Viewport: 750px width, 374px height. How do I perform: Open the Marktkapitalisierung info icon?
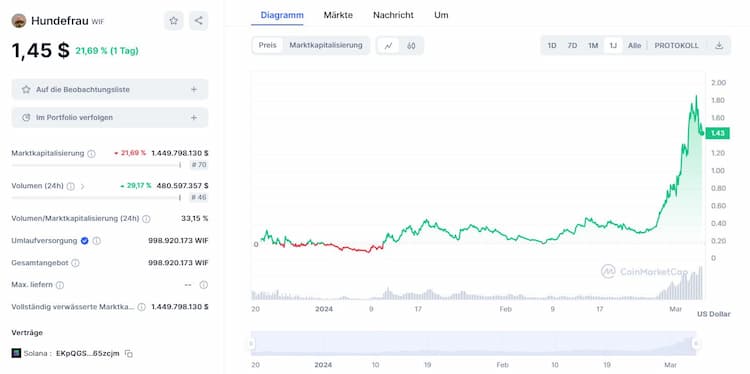pos(91,154)
